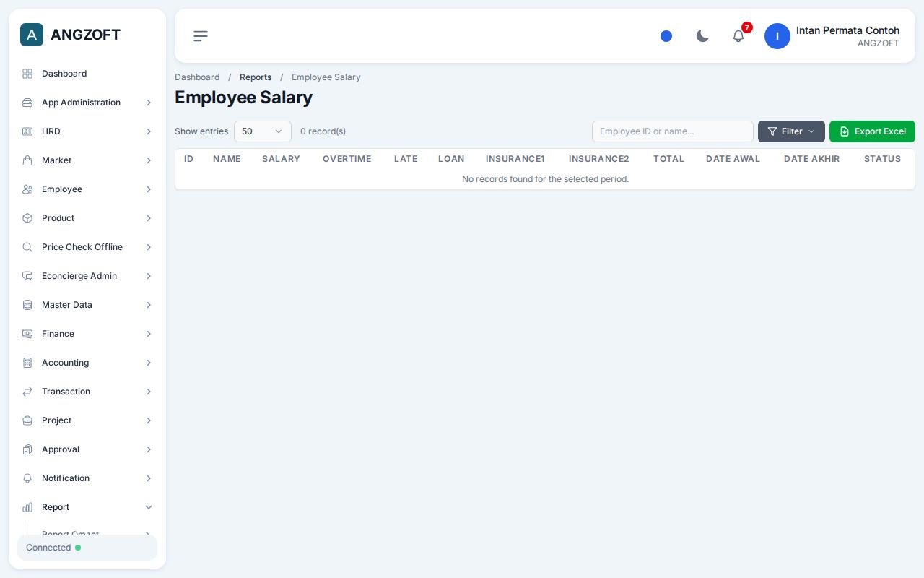Open the Notification menu item
924x578 pixels.
click(x=87, y=478)
